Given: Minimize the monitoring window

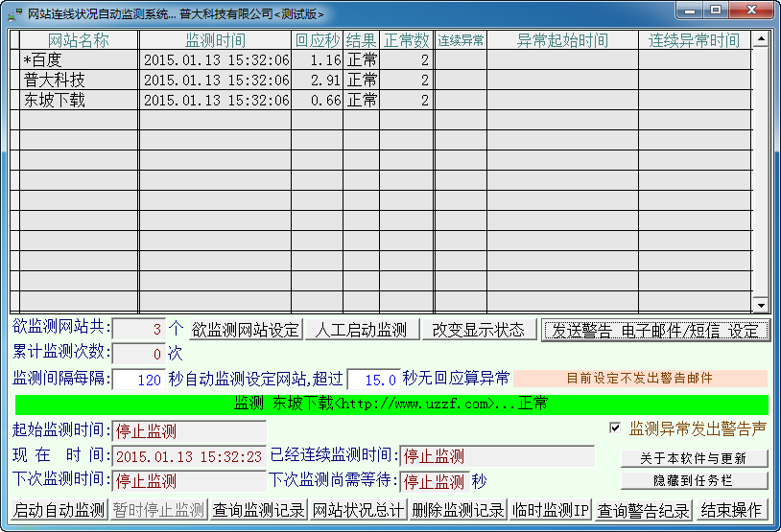Looking at the screenshot, I should (x=690, y=11).
